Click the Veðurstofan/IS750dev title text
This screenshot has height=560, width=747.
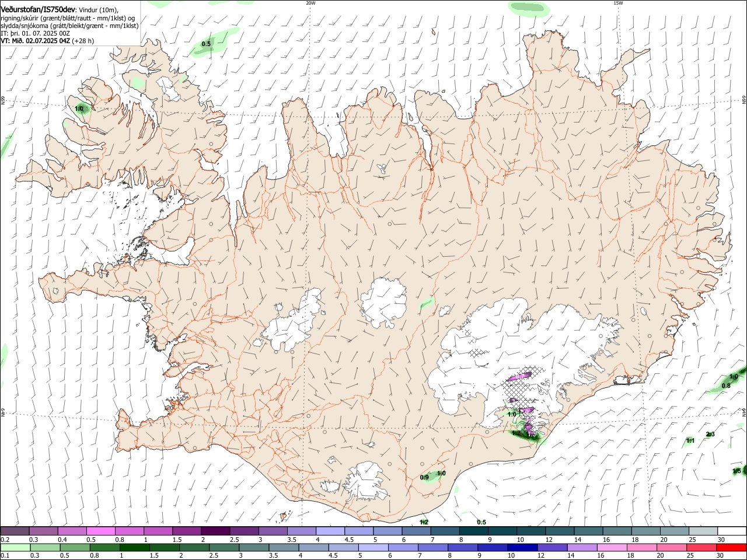[38, 10]
